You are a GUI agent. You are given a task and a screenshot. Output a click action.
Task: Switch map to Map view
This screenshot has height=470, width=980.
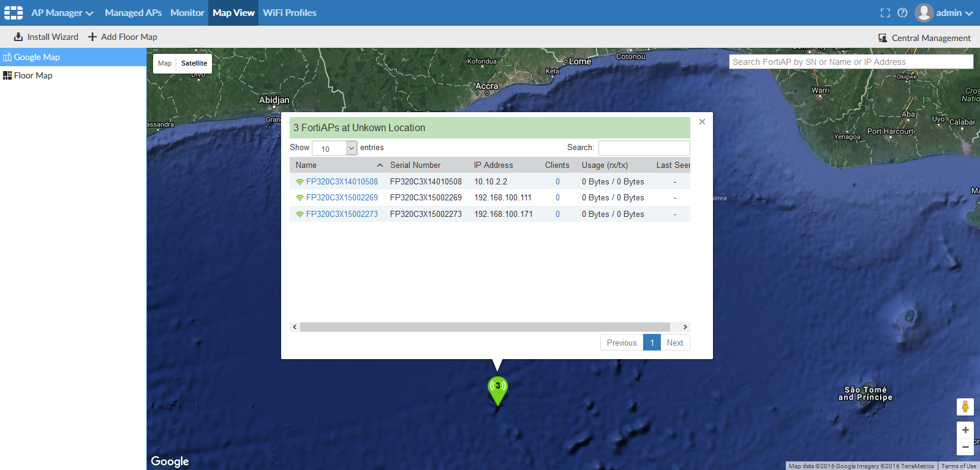pos(165,63)
